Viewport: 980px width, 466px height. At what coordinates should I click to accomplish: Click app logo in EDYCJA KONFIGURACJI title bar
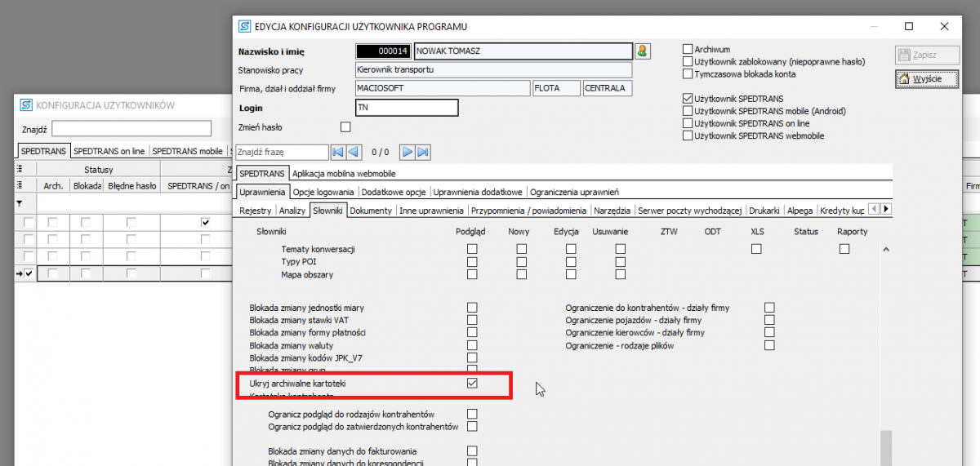(x=244, y=26)
